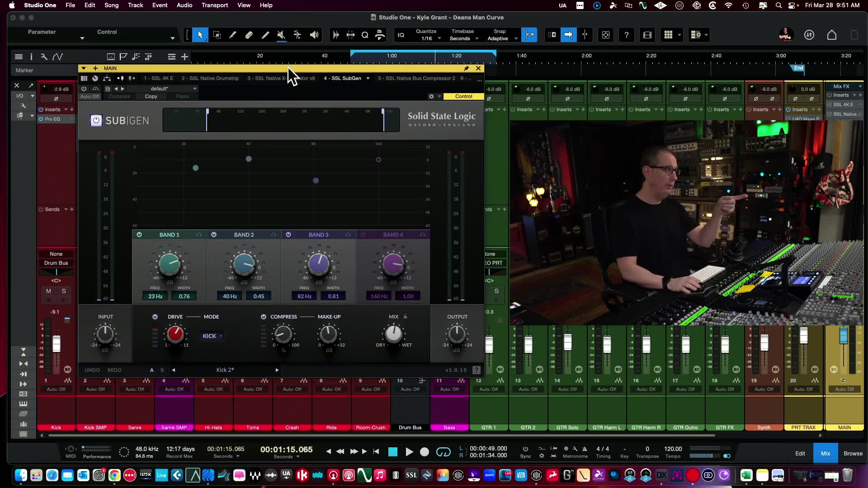Toggle SubGen main power button

96,120
